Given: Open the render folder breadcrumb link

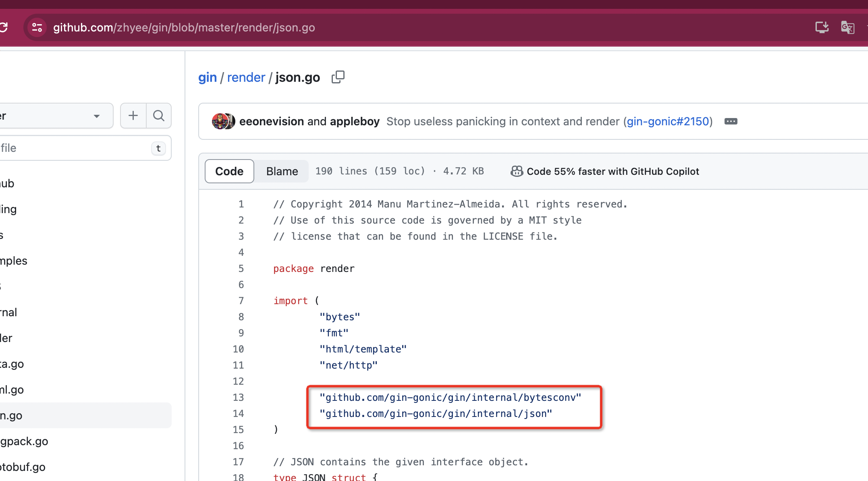Looking at the screenshot, I should click(246, 77).
